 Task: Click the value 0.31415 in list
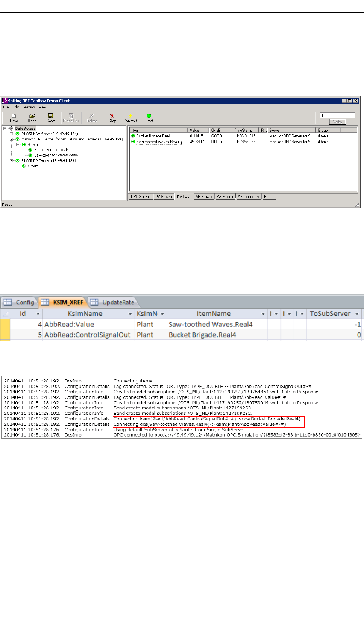coord(197,136)
